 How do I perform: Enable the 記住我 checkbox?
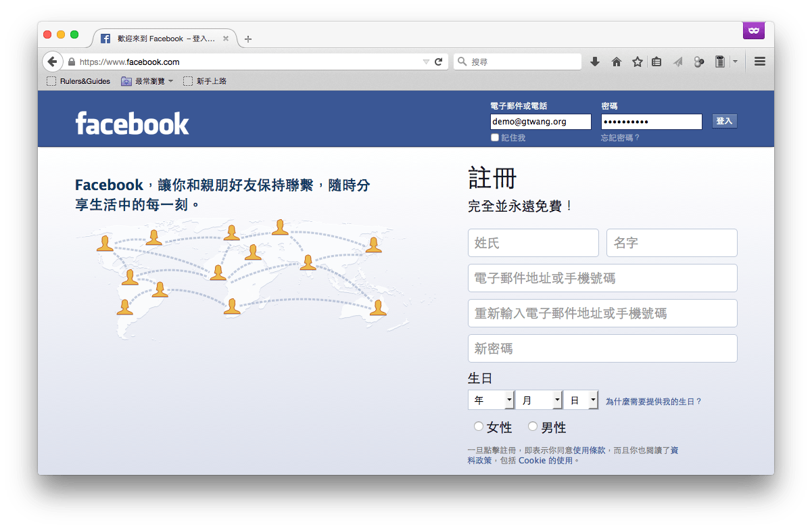click(x=494, y=137)
